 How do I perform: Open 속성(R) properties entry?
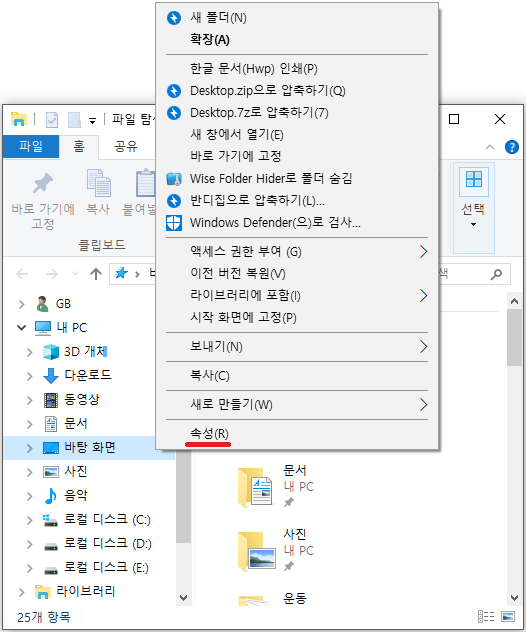(297, 434)
